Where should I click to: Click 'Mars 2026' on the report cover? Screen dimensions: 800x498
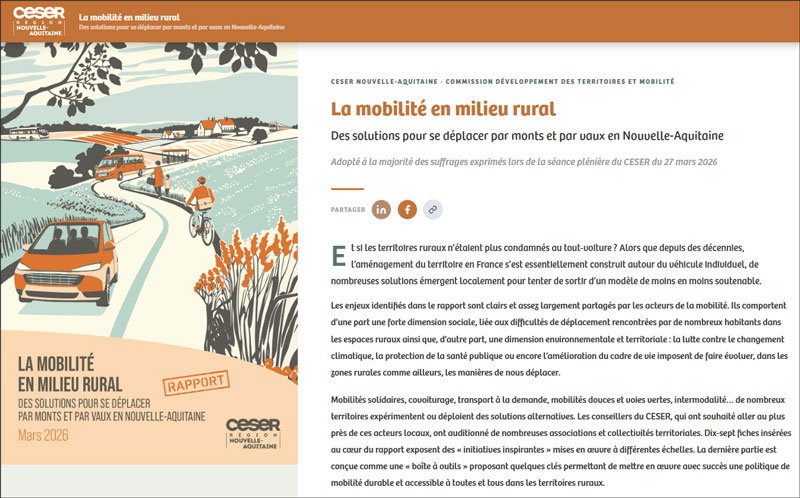(43, 435)
